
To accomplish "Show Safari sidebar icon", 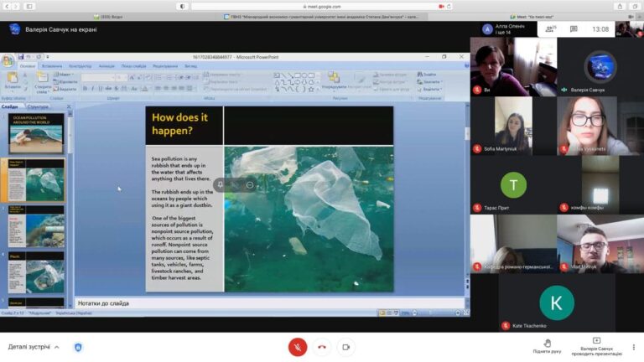I will (29, 7).
